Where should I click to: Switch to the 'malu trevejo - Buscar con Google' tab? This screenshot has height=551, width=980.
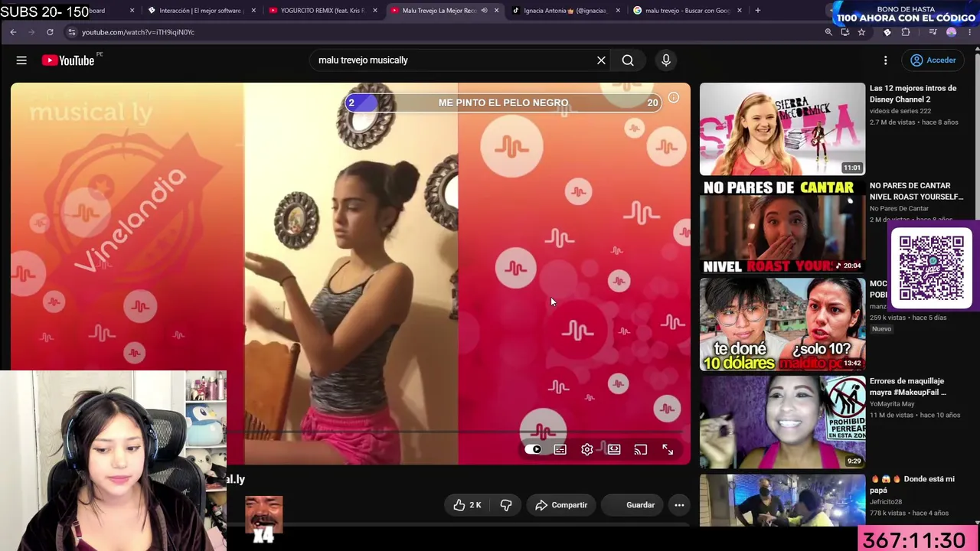click(687, 11)
